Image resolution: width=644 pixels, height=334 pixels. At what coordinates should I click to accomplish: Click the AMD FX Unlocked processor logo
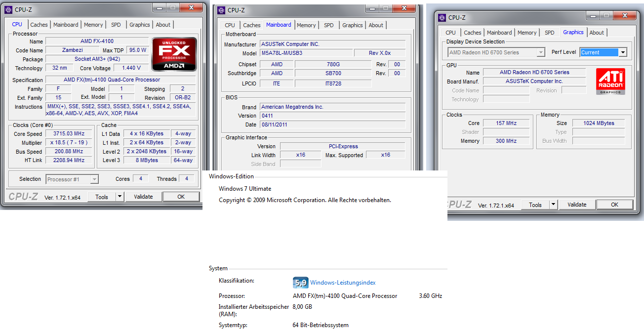pyautogui.click(x=174, y=53)
